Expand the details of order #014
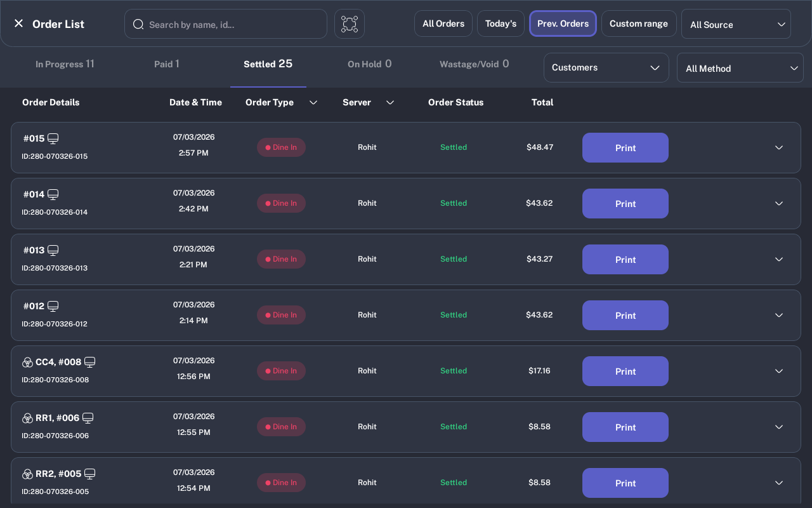 tap(779, 203)
